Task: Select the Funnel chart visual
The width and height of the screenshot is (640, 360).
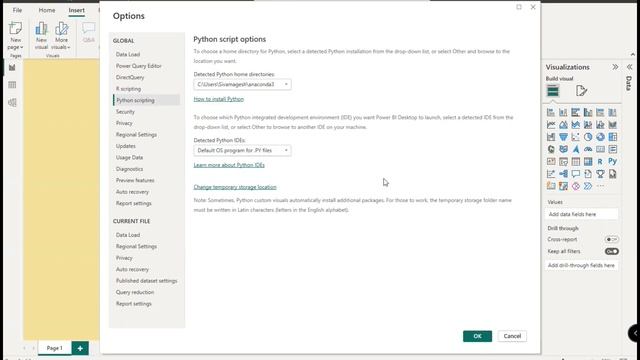Action: 563,137
